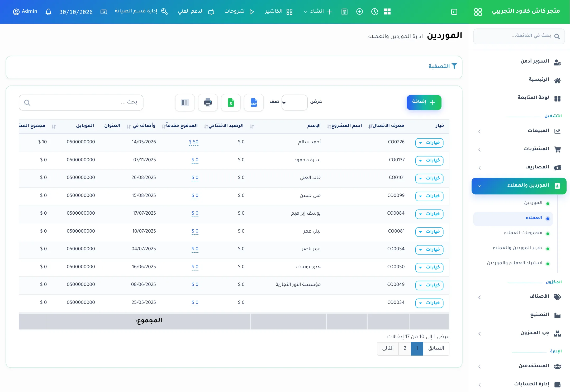Expand the purchases (المشتريات) sidebar menu
This screenshot has height=392, width=570.
coord(519,149)
